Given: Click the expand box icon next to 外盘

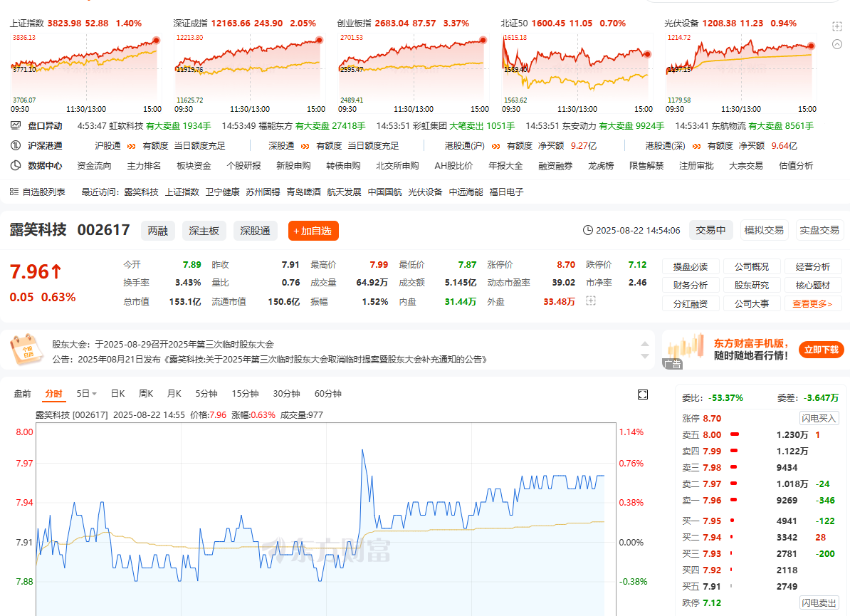Looking at the screenshot, I should point(591,301).
